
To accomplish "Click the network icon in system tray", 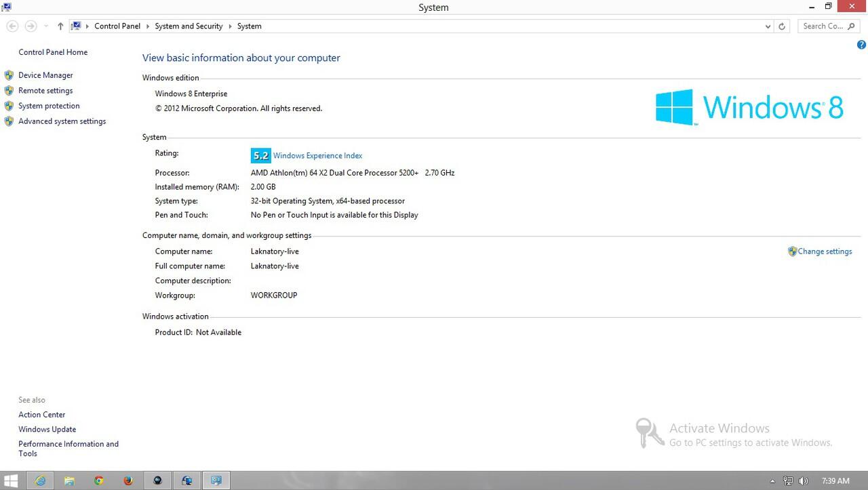I will point(788,481).
